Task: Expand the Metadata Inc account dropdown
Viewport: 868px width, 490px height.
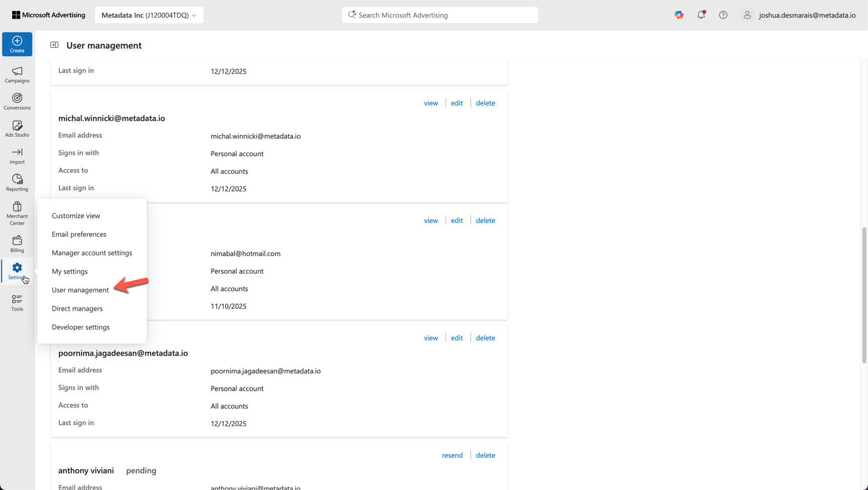Action: [149, 15]
